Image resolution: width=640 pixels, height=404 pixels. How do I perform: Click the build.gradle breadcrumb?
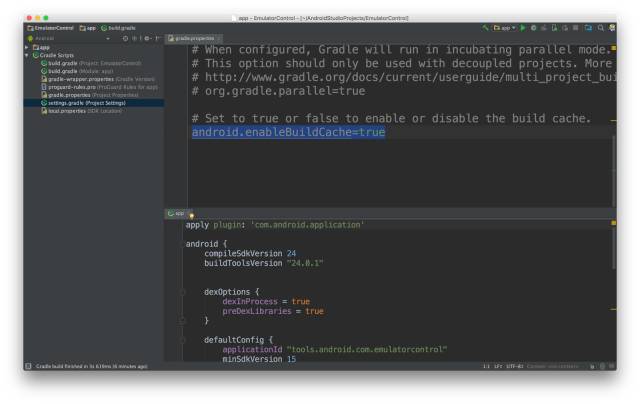point(118,28)
